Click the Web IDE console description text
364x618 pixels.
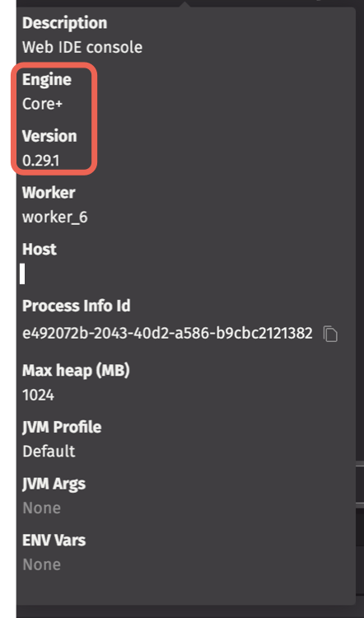[82, 47]
